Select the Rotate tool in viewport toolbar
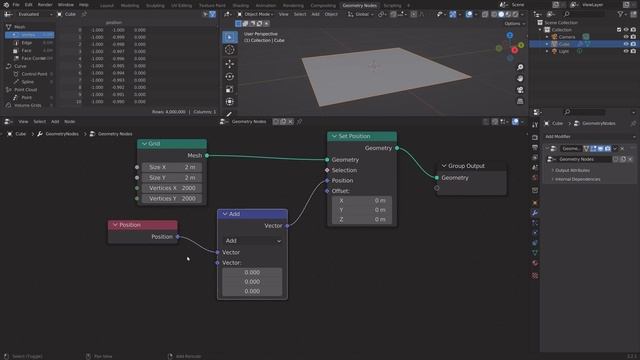The image size is (640, 360). tap(230, 76)
